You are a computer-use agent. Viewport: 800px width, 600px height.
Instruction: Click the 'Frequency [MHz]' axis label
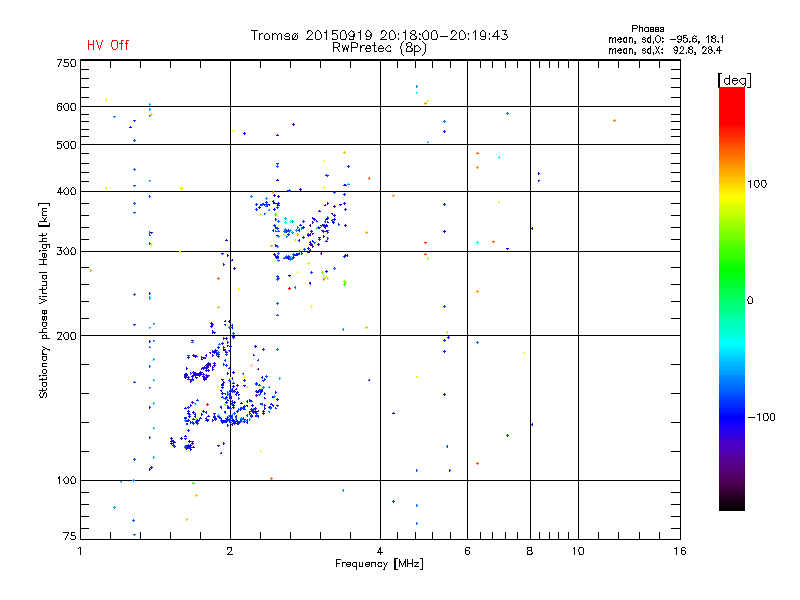coord(379,564)
